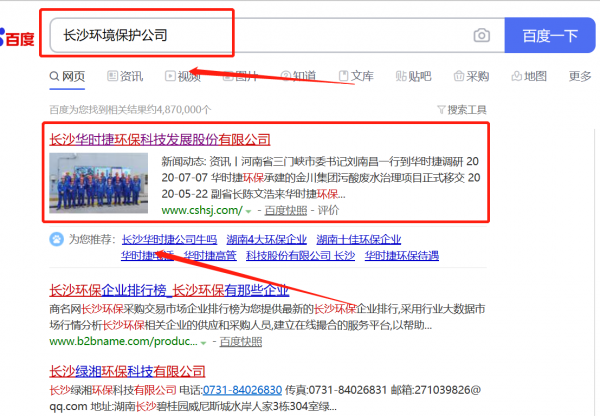Open the 地图 map tab

click(x=528, y=76)
